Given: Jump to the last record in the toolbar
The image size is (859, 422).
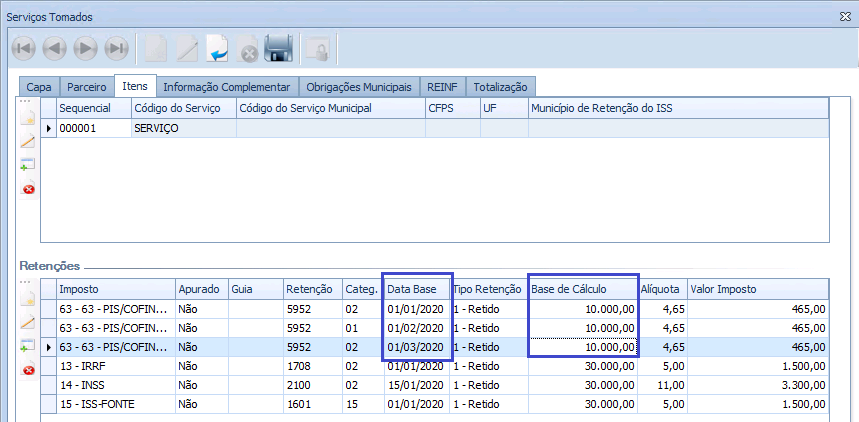Looking at the screenshot, I should pyautogui.click(x=117, y=48).
